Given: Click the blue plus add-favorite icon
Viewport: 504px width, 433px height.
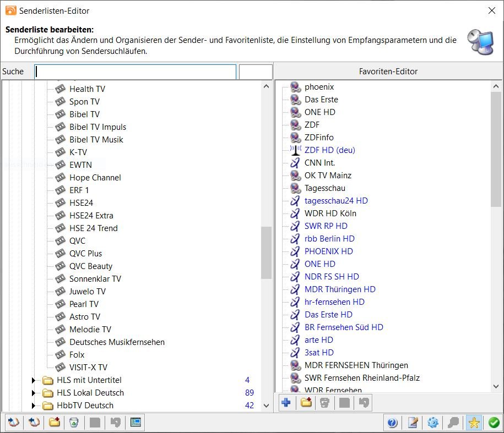Looking at the screenshot, I should (286, 403).
